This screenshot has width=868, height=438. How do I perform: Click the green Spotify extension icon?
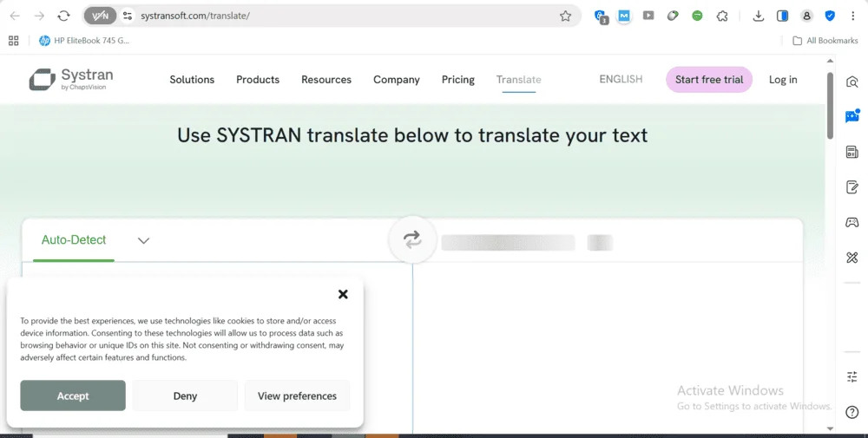tap(697, 16)
